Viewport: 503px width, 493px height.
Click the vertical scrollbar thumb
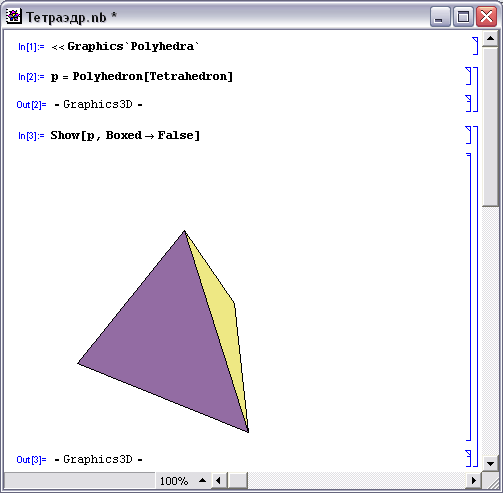coord(490,127)
